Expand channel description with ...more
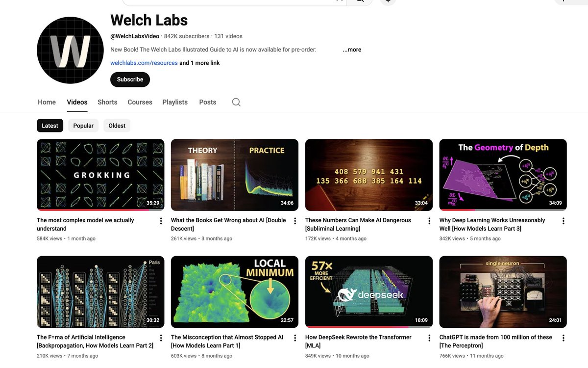Screen dimensions: 588x368 click(352, 50)
